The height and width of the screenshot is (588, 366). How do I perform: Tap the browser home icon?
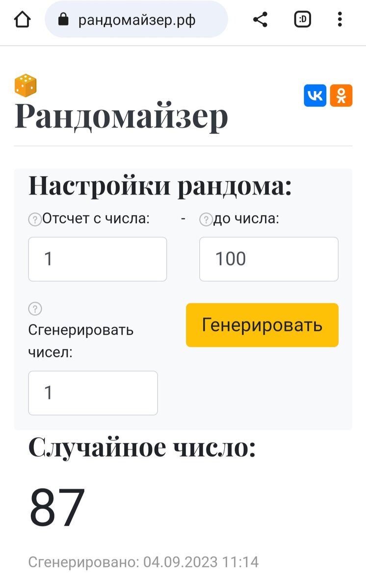pyautogui.click(x=22, y=20)
